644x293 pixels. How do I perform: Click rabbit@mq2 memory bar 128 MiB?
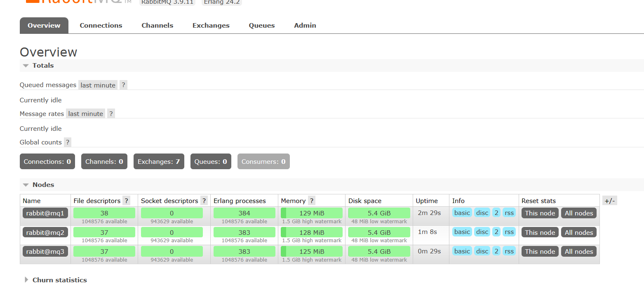coord(312,232)
